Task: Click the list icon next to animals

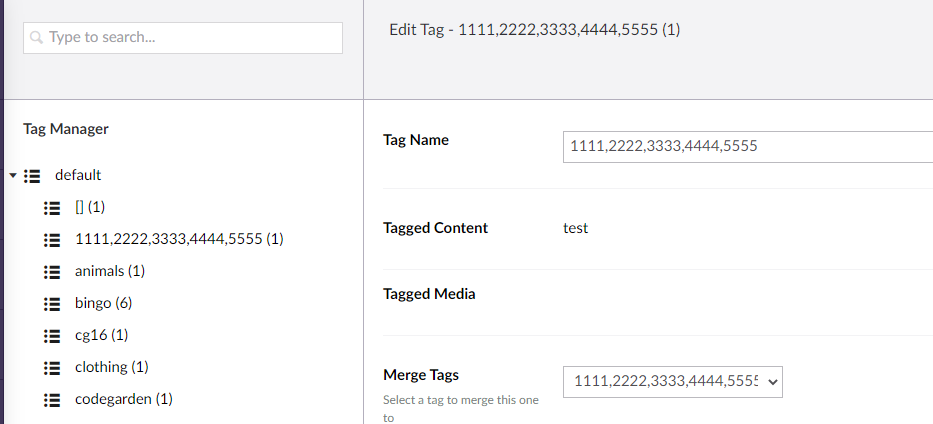Action: coord(52,271)
